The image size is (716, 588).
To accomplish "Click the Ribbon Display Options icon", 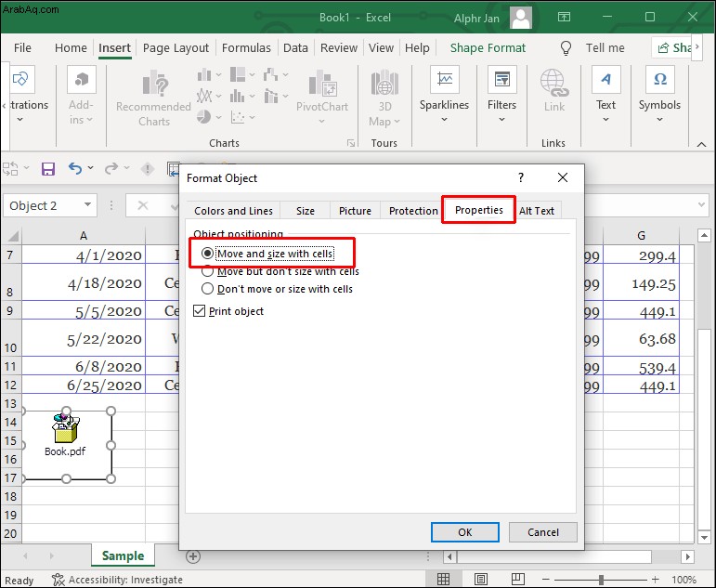I will coord(565,18).
